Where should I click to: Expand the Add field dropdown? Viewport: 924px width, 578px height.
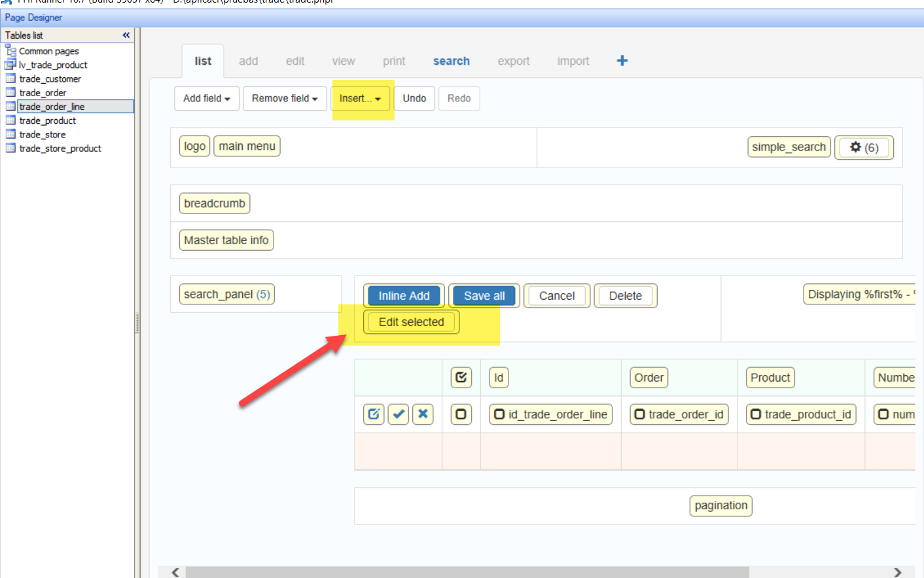207,99
